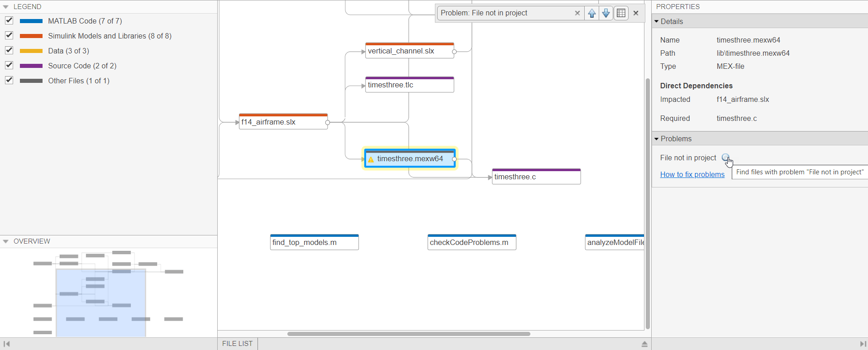The width and height of the screenshot is (868, 350).
Task: Collapse the Problems section in Properties
Action: click(657, 139)
